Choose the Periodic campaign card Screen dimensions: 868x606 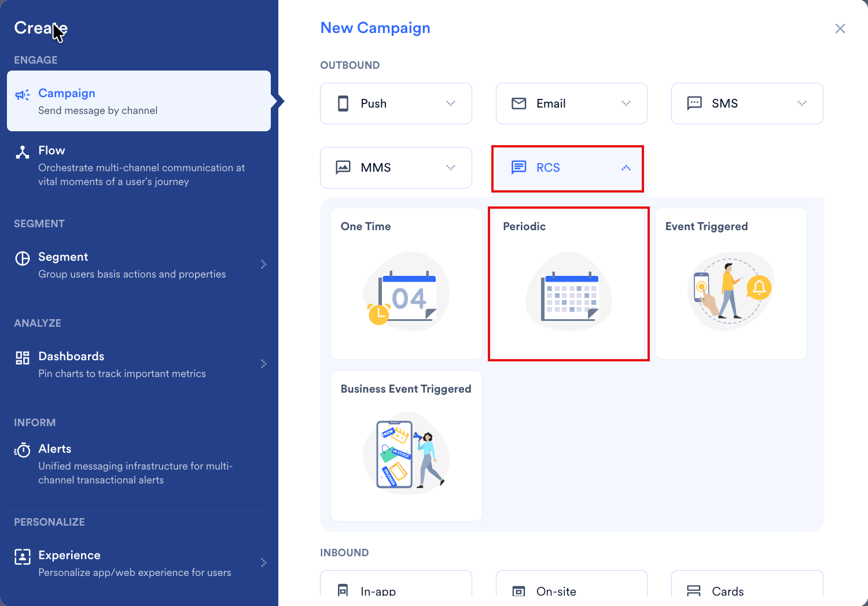pyautogui.click(x=569, y=283)
